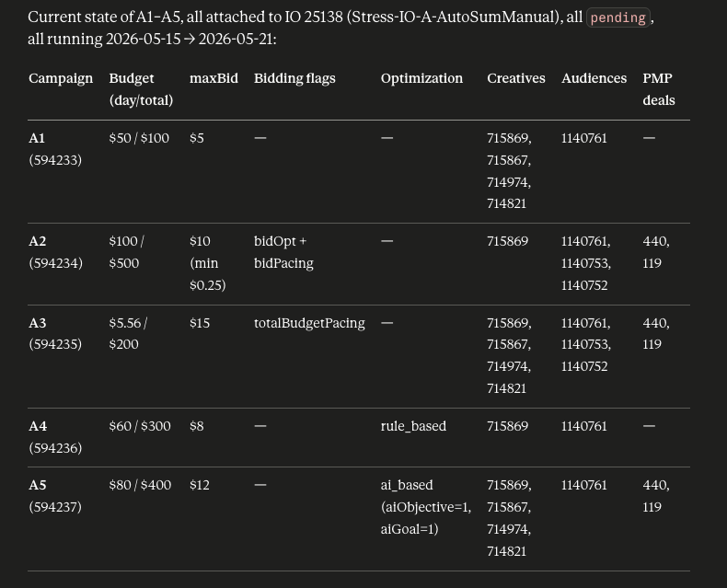Click budget cell '$60 / $300'
This screenshot has height=588, width=727.
tap(140, 426)
